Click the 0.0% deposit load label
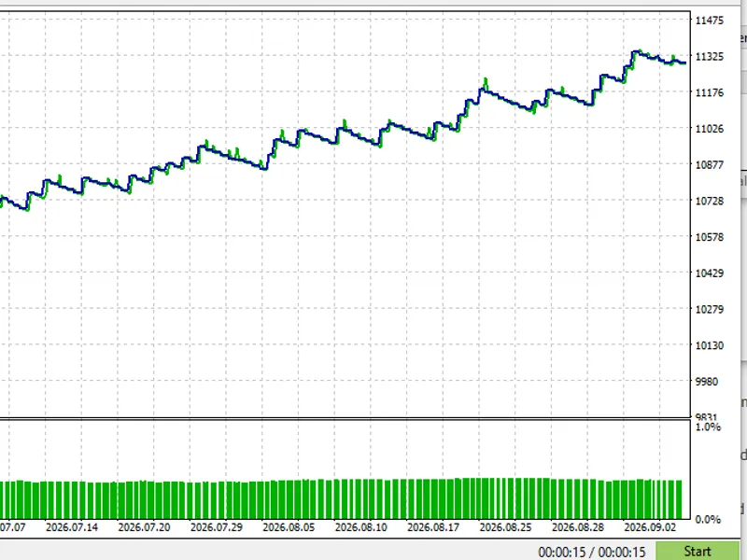 click(x=708, y=520)
